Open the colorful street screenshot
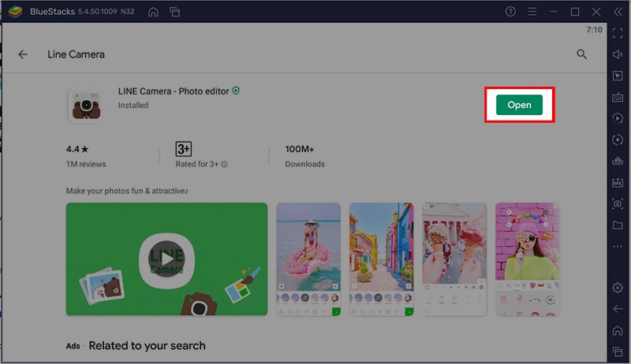Viewport: 631px width, 364px height. [x=382, y=259]
